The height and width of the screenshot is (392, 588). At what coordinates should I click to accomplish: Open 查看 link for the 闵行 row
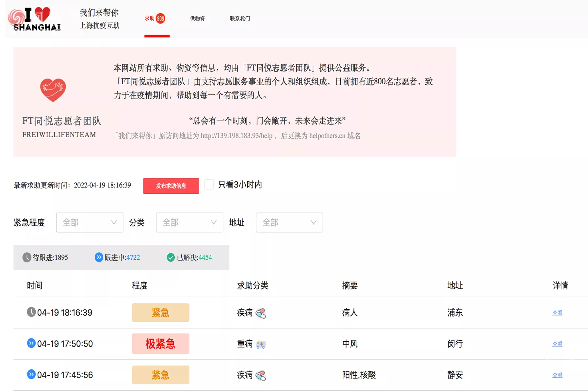pyautogui.click(x=557, y=344)
